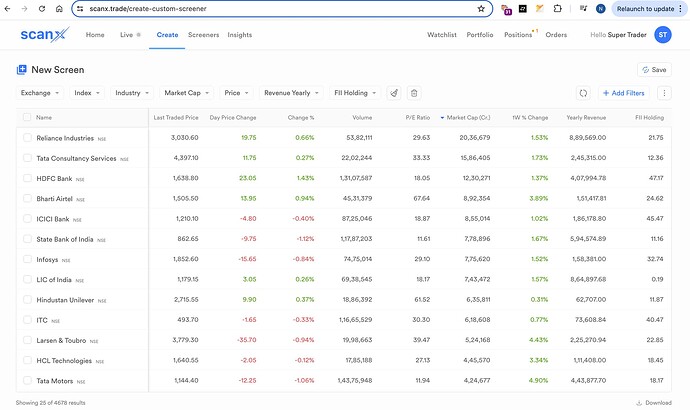Check the HDFC Bank row checkbox
Screen dimensions: 690x410
(27, 178)
